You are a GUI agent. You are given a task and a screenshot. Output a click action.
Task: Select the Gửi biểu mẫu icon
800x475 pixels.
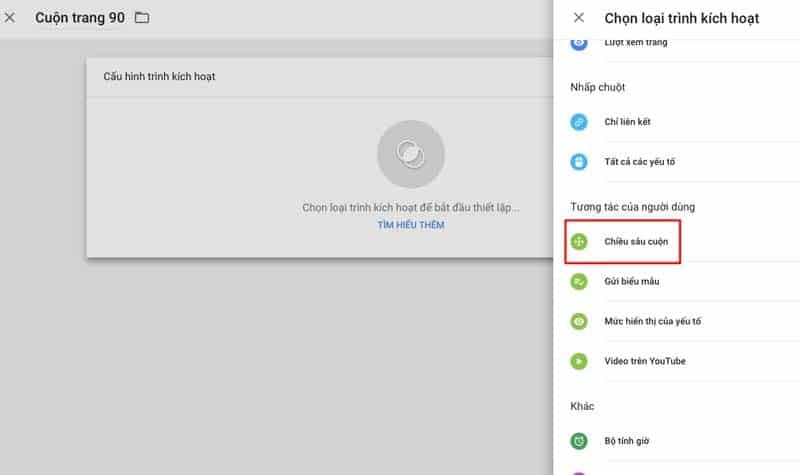579,282
